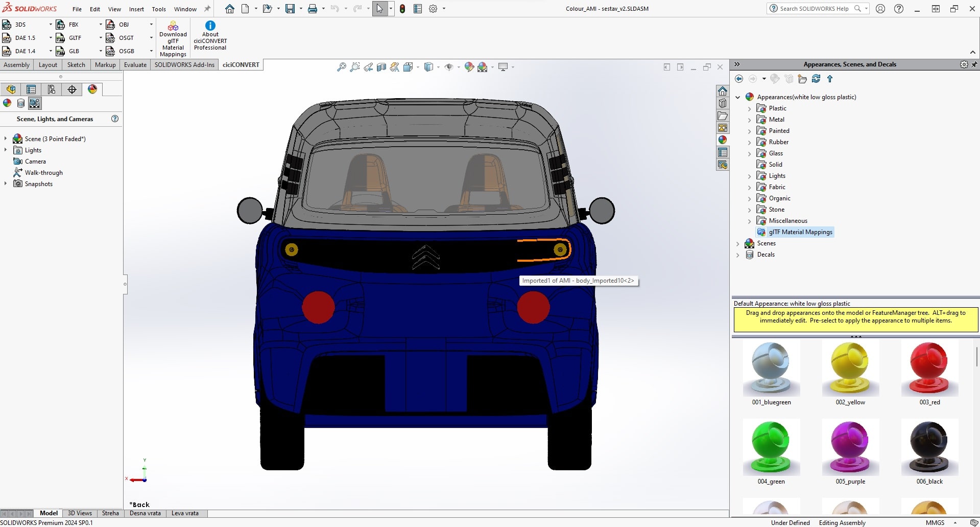Pin the Appearances task pane
The image size is (980, 527).
coord(974,64)
